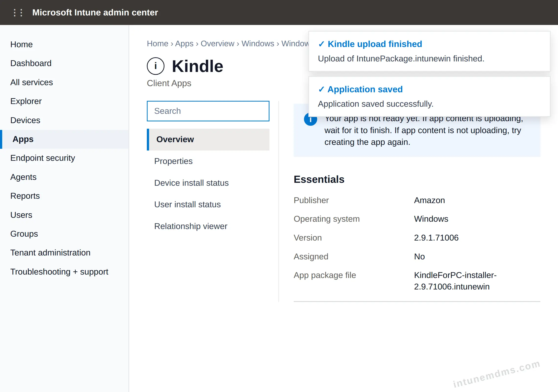Click the Kindle app info icon
The width and height of the screenshot is (558, 392).
156,66
